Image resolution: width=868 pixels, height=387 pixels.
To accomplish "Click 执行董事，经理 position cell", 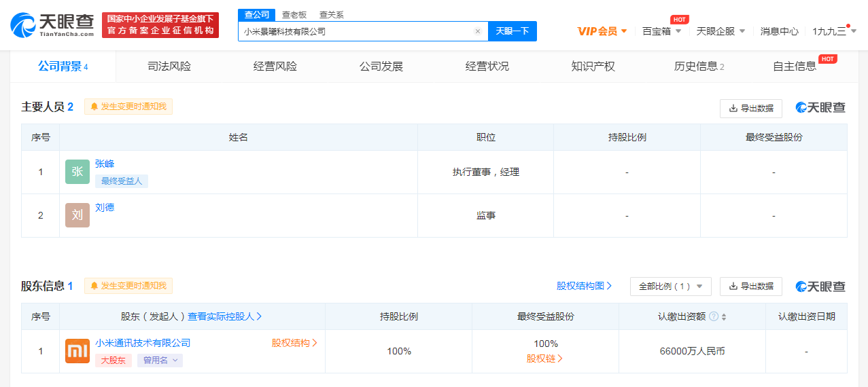I will [x=486, y=172].
